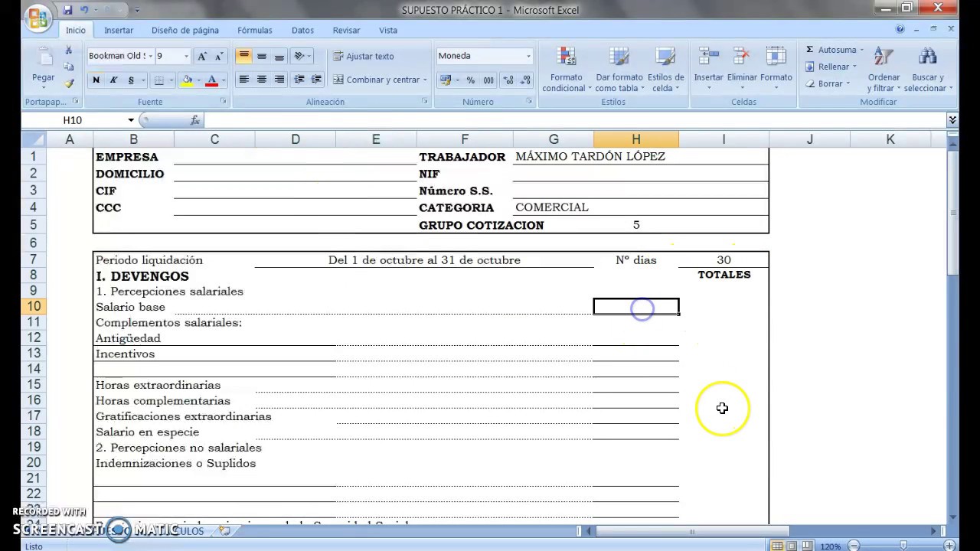The height and width of the screenshot is (551, 980).
Task: Click the Autosuma sigma icon
Action: point(810,50)
